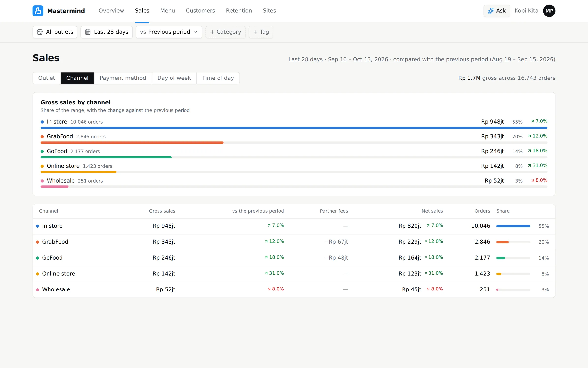Click up arrow beside table gross 31.0% change

(x=266, y=273)
